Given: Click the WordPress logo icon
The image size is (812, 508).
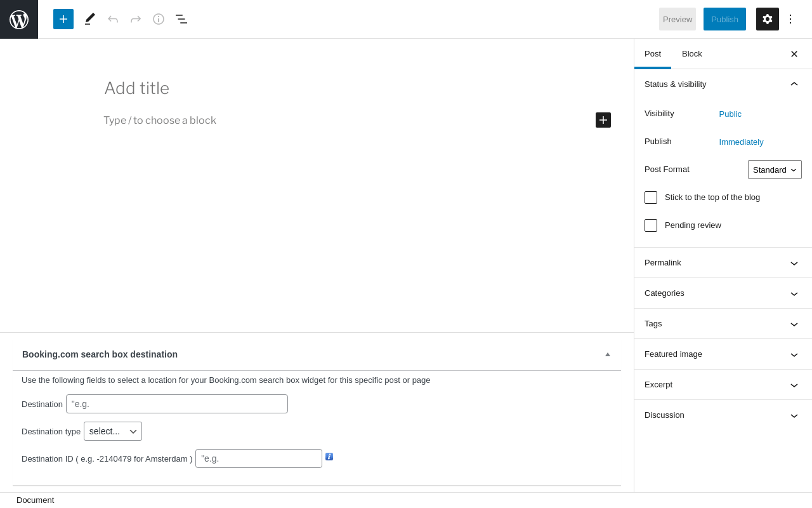Looking at the screenshot, I should click(x=19, y=19).
